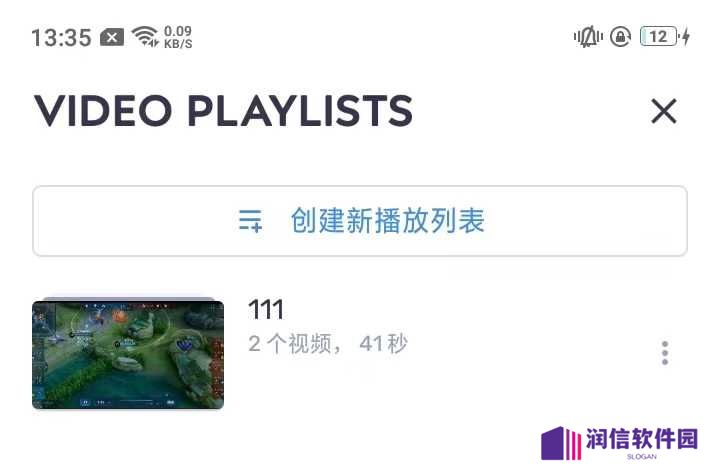Close the Video Playlists panel

(x=664, y=111)
